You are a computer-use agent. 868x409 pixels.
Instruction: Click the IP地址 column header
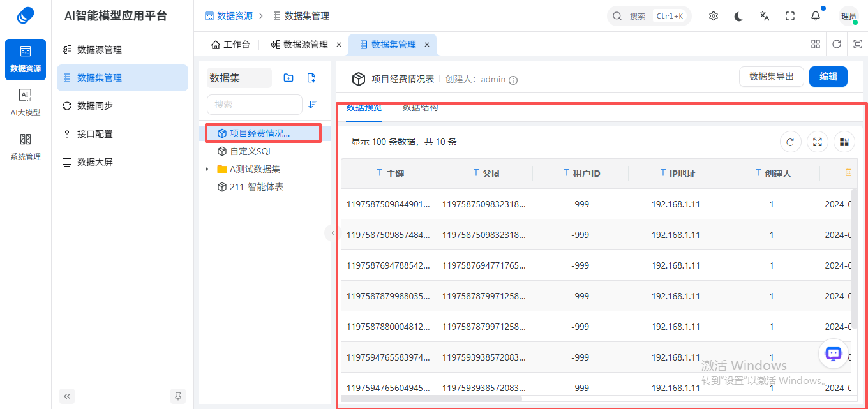676,174
